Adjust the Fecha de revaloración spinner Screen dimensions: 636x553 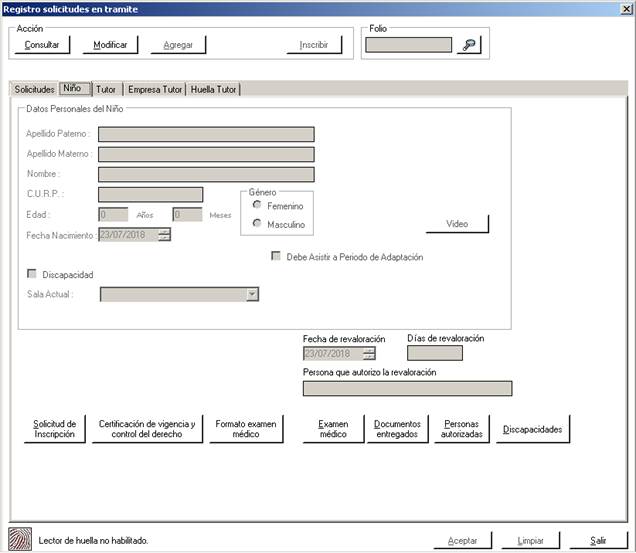coord(369,353)
